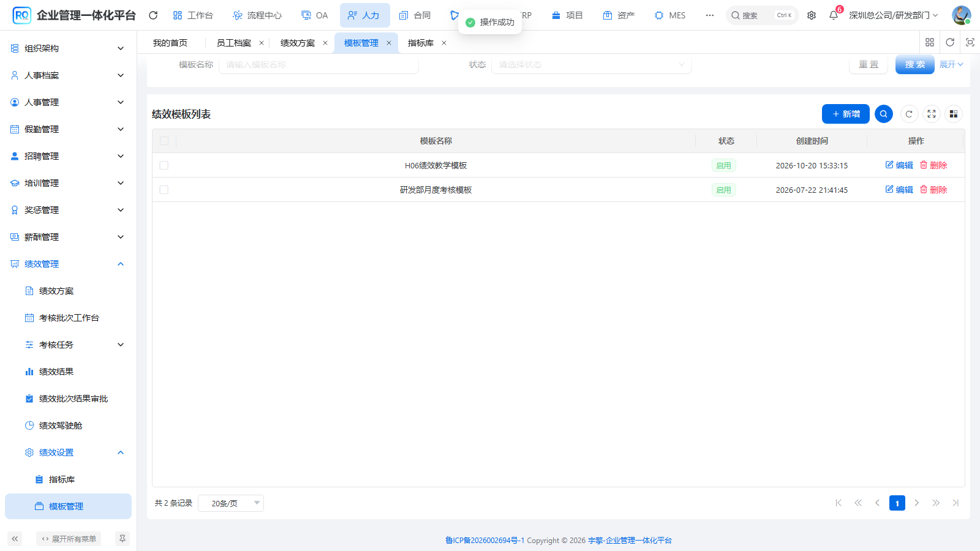The height and width of the screenshot is (551, 980).
Task: Click the 搜索 search button
Action: 915,64
